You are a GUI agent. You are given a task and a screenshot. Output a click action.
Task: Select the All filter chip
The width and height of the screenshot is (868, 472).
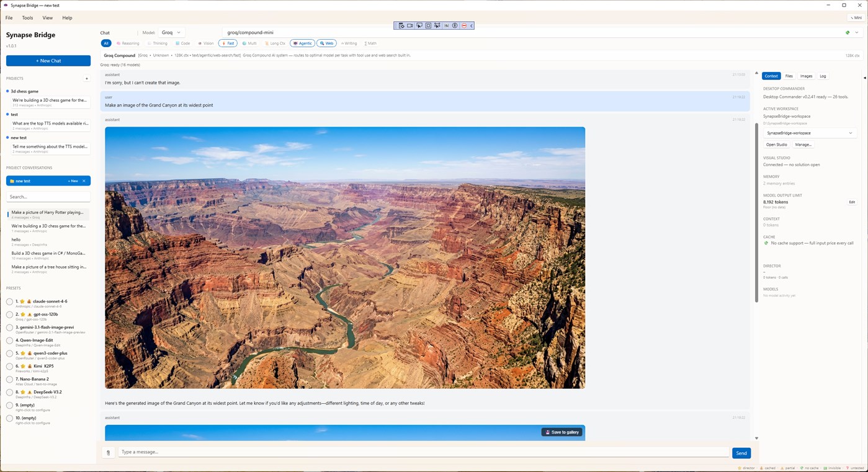[x=106, y=43]
